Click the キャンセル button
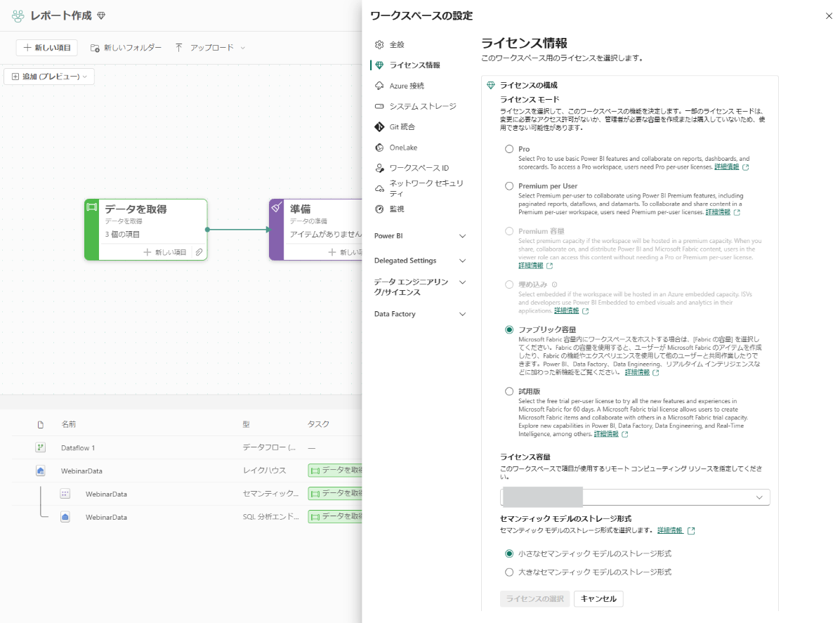 598,598
